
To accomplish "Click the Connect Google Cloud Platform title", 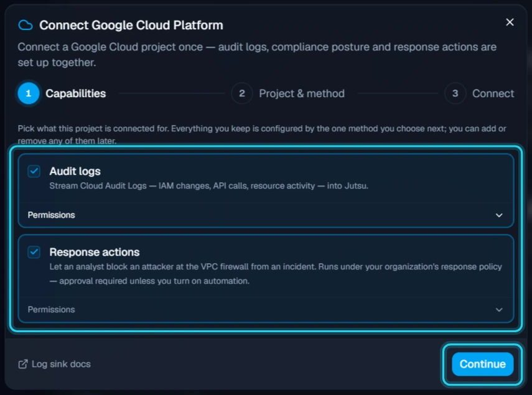I will [x=131, y=25].
